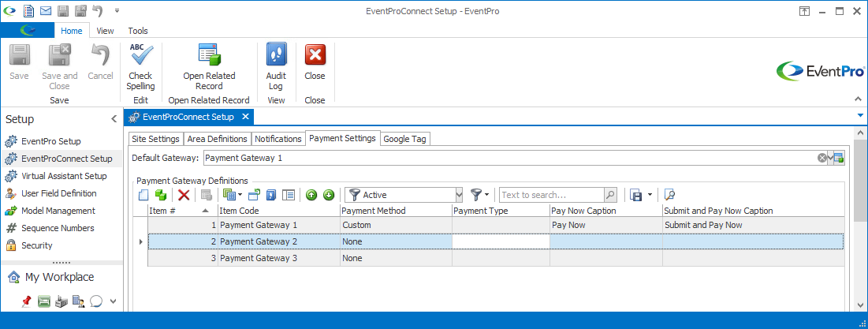Click the speech bubble icon in the navigation footer
This screenshot has height=329, width=868.
pyautogui.click(x=96, y=301)
